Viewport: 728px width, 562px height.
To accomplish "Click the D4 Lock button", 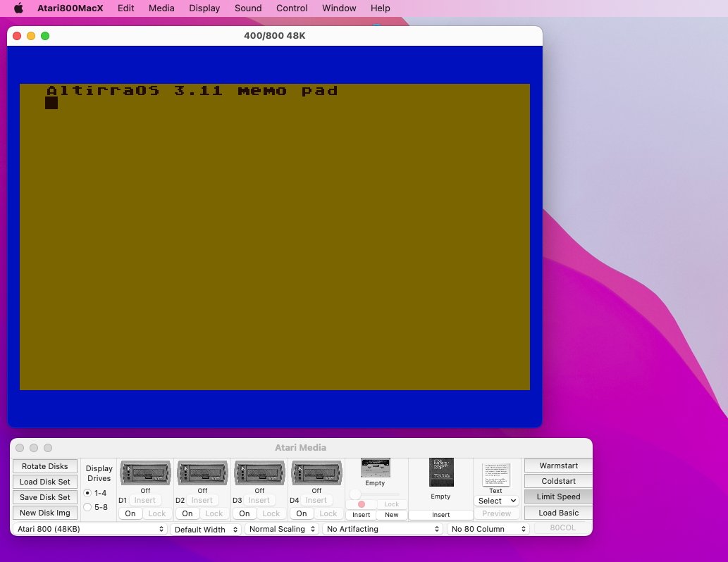I will click(x=328, y=513).
